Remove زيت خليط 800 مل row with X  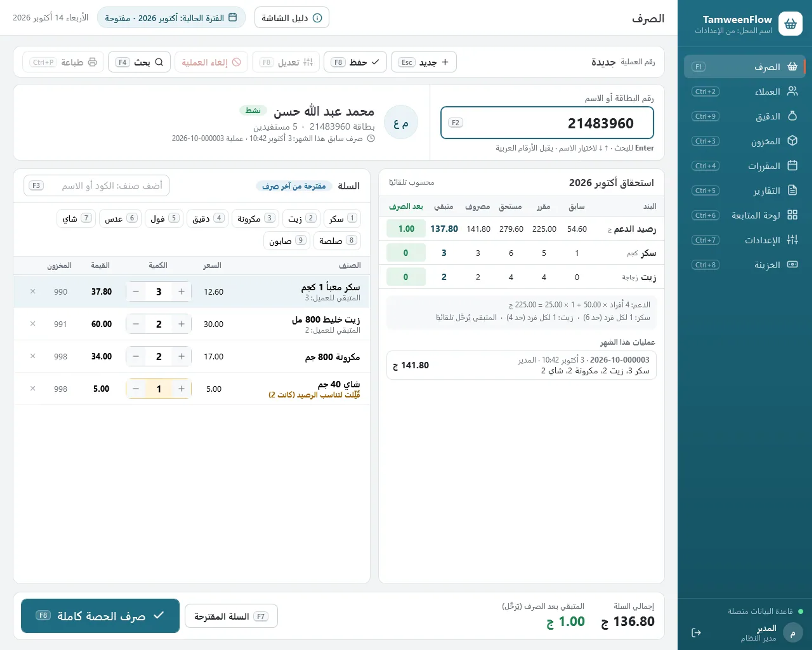point(33,324)
